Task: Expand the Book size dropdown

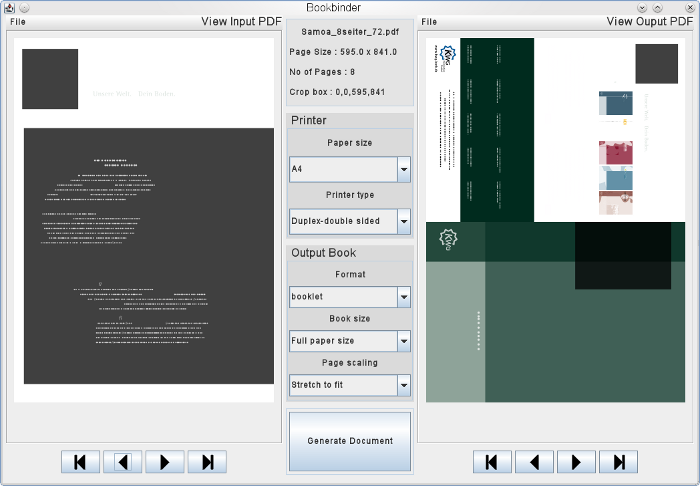Action: tap(350, 341)
